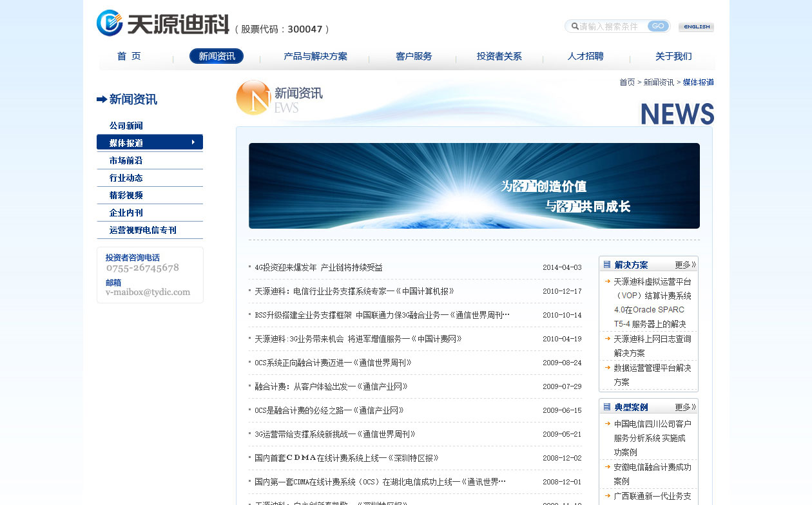Open case 安徽电信融合计费成功案例
This screenshot has height=505, width=812.
[x=652, y=473]
